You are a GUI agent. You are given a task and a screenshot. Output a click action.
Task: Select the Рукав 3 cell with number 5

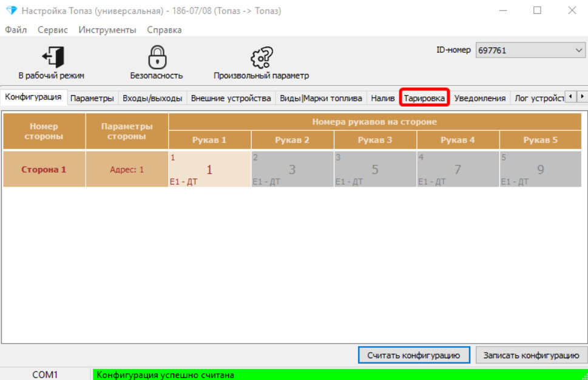(375, 169)
